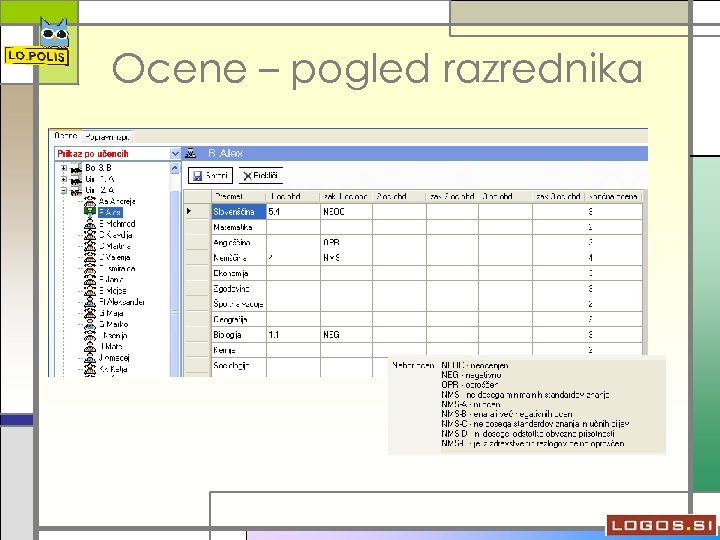Click the class icon beside Gim 1.A

(76, 180)
